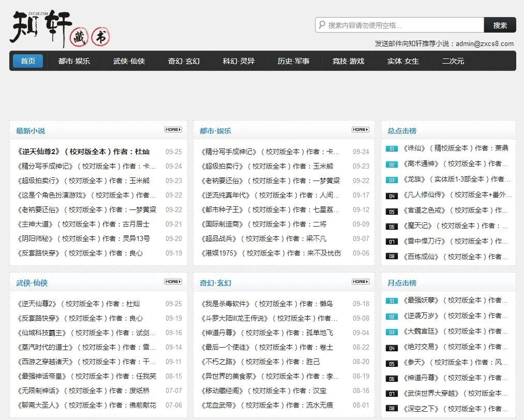Open 《不朽之路》 by 胜己
524x420 pixels.
click(260, 362)
